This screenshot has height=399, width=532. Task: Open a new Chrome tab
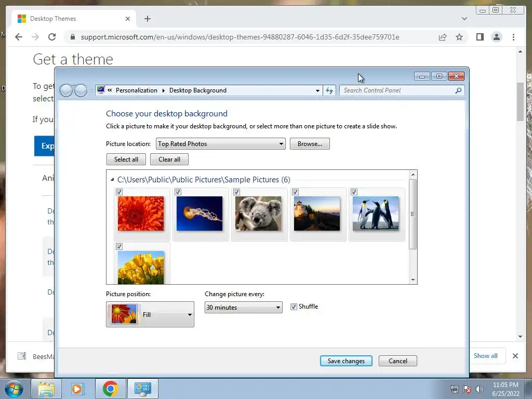(147, 19)
